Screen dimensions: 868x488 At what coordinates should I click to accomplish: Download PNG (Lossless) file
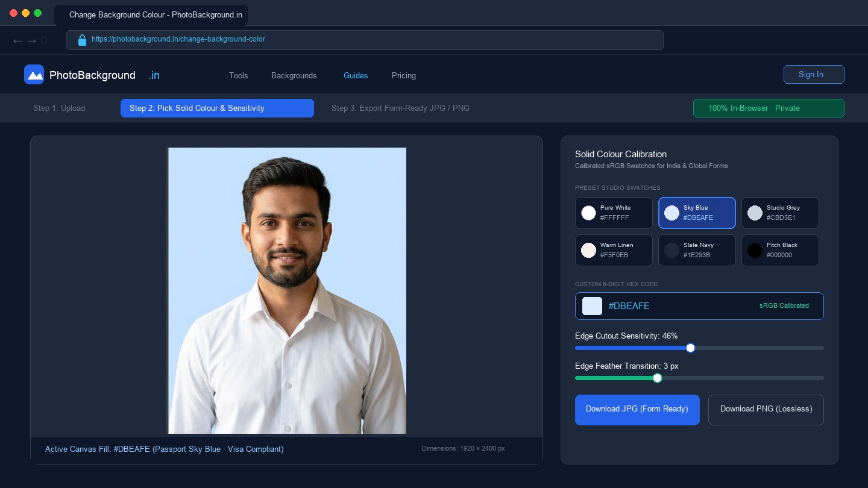coord(766,410)
